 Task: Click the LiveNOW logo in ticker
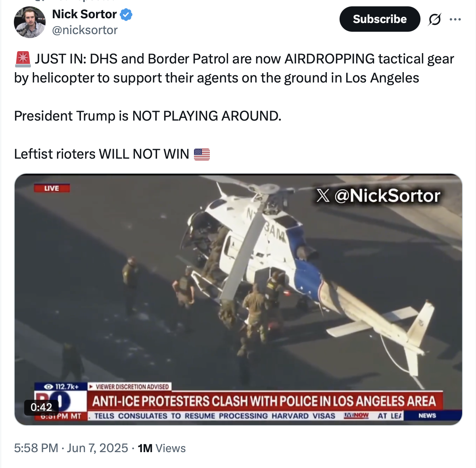point(356,415)
